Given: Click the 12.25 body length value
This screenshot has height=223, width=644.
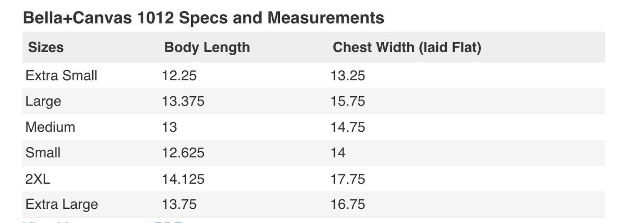Looking at the screenshot, I should [x=179, y=75].
